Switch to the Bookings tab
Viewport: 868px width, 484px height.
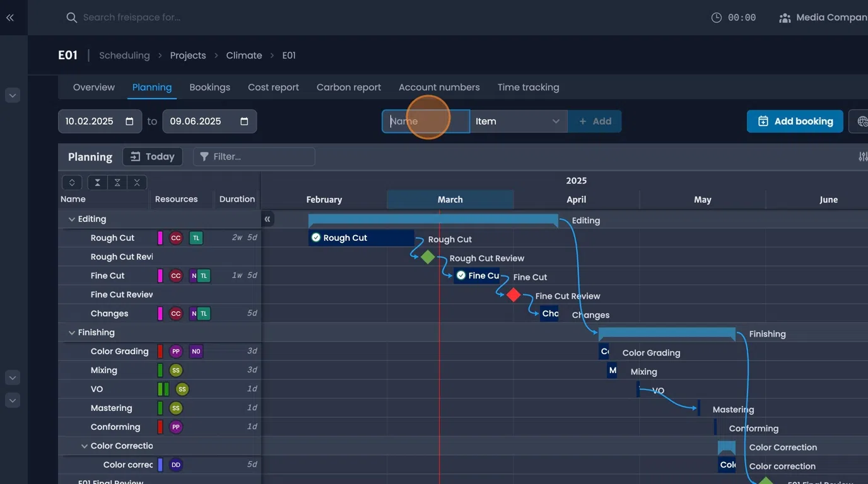click(210, 87)
